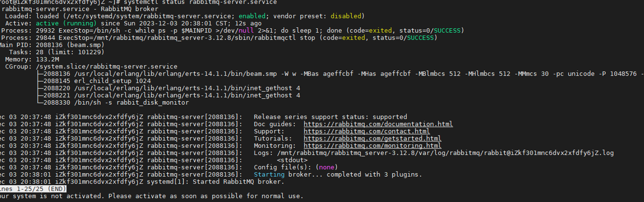Screen dimensions: 644x202
Task: Click the system not activated notice
Action: click(151, 197)
